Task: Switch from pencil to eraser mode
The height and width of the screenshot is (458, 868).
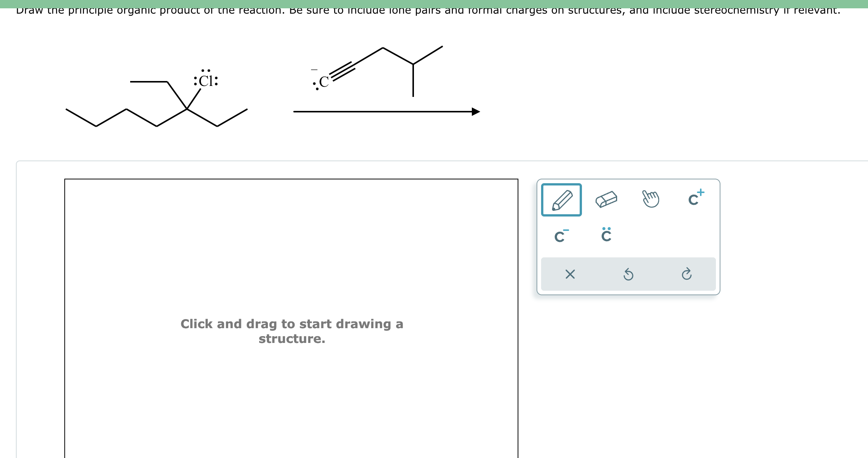Action: click(606, 200)
